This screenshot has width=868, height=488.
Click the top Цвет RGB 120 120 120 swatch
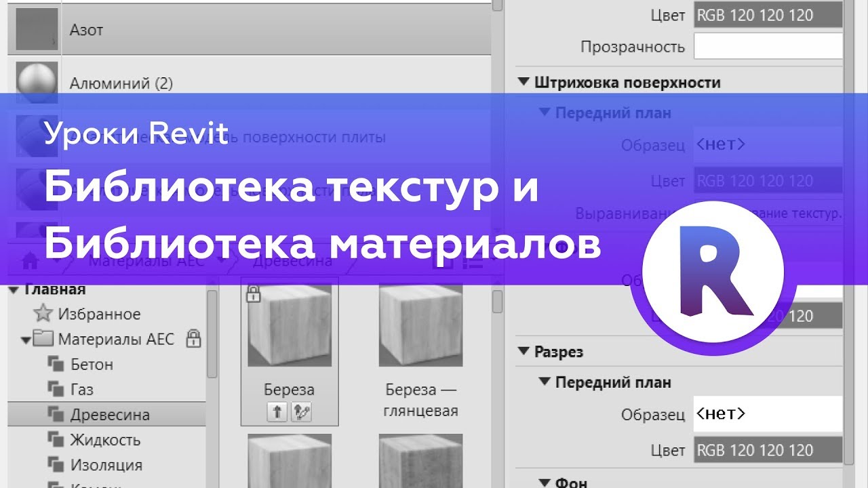point(768,15)
